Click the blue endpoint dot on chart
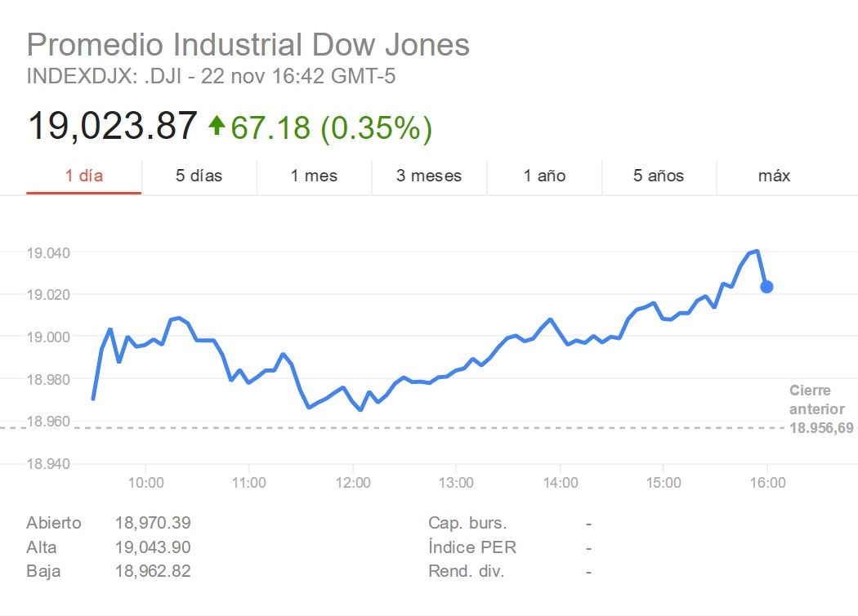858x616 pixels. (x=766, y=286)
